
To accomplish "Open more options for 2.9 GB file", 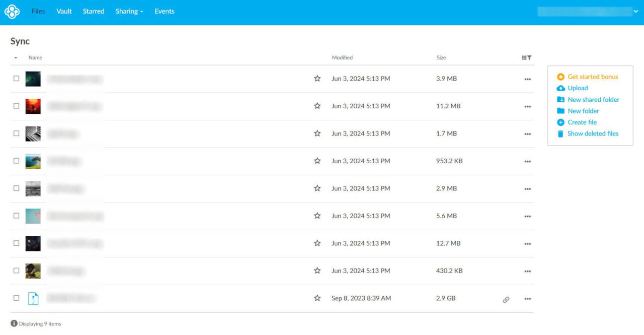I will point(527,299).
